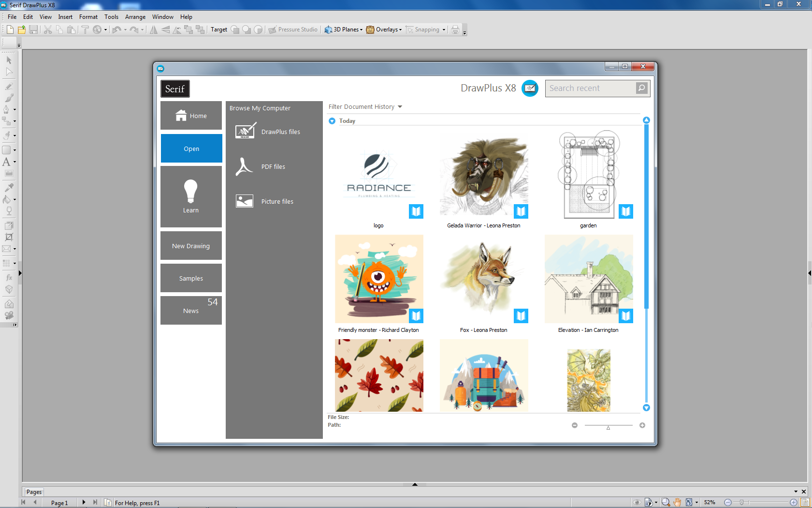Toggle Pressure Studio
This screenshot has height=508, width=812.
(293, 30)
